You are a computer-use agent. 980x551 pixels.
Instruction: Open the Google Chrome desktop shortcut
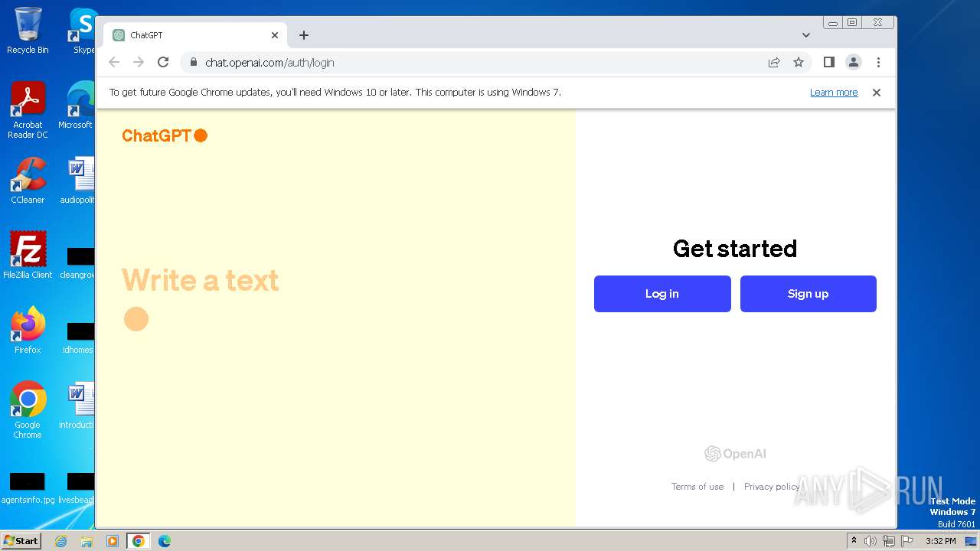(28, 409)
